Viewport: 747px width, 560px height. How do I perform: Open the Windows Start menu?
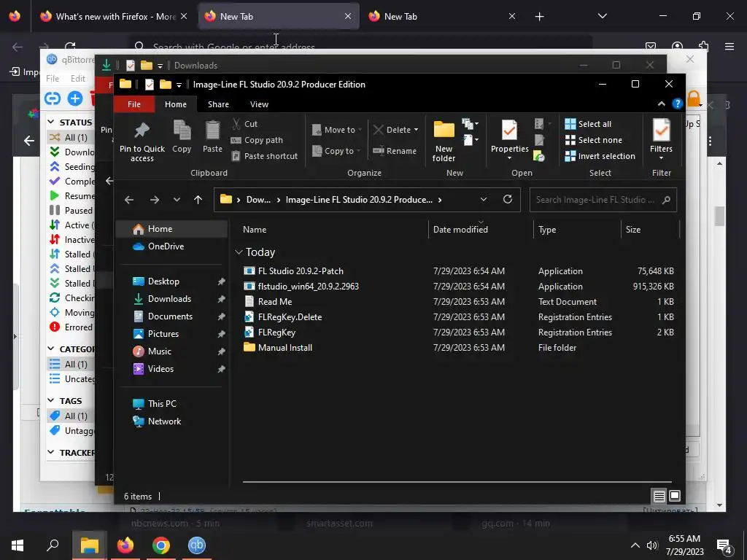coord(18,545)
